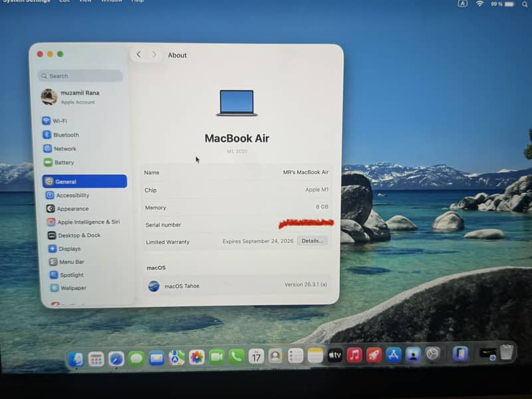Screen dimensions: 532x399
Task: Click the input source A icon in menu bar
Action: pyautogui.click(x=462, y=3)
